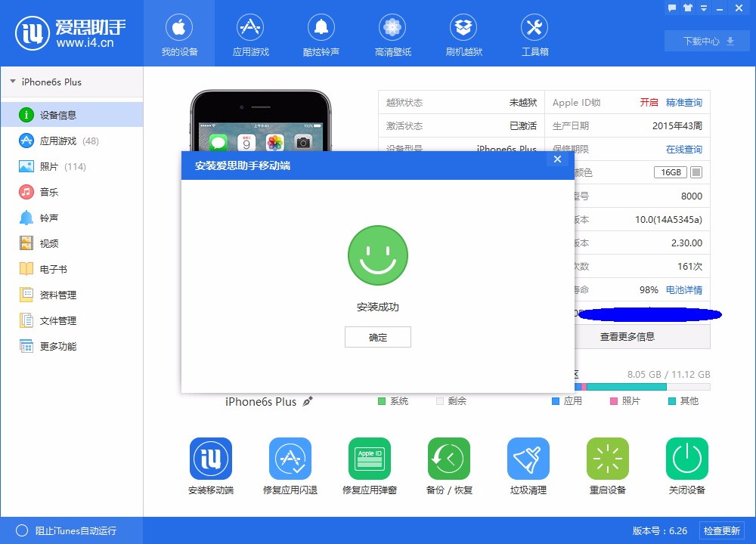Image resolution: width=756 pixels, height=544 pixels.
Task: Close the 安装爱思助手移动端 dialog
Action: click(x=557, y=159)
